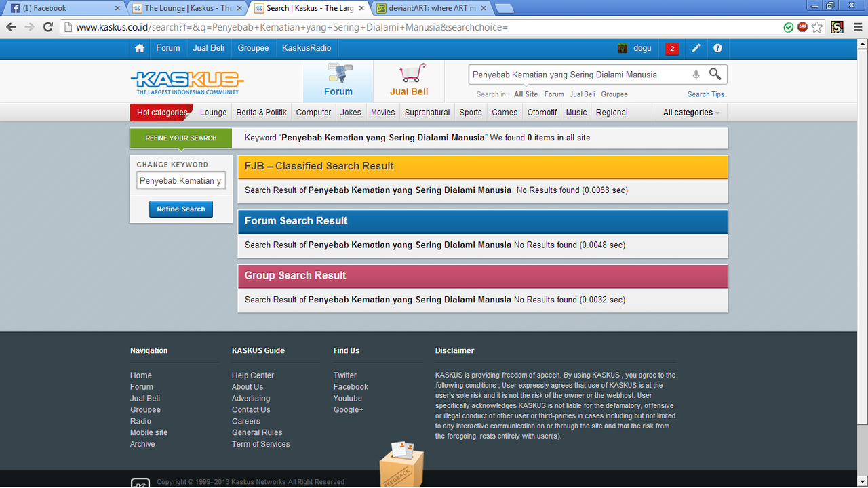
Task: Open the help question mark icon
Action: tap(717, 48)
